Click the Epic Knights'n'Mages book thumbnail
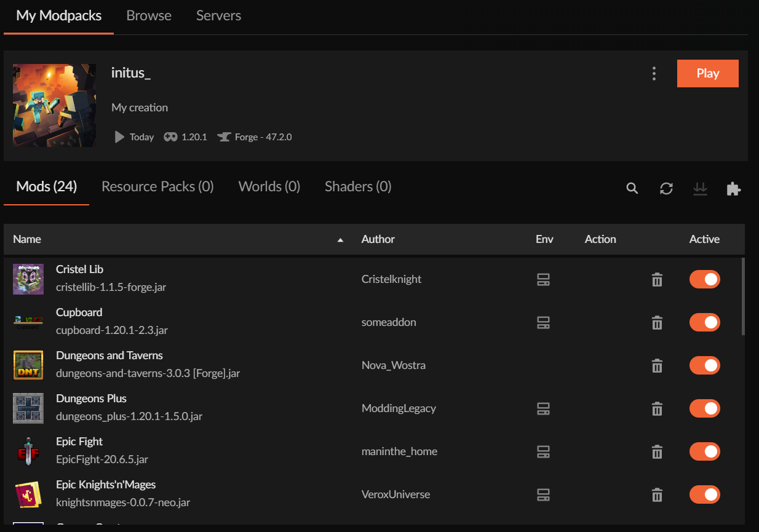The image size is (759, 532). pyautogui.click(x=28, y=494)
